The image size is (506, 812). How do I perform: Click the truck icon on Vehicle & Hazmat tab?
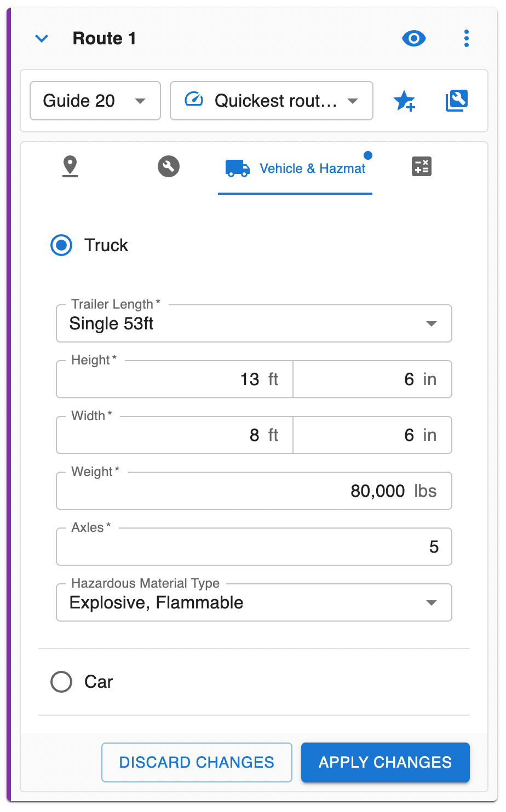[x=237, y=169]
